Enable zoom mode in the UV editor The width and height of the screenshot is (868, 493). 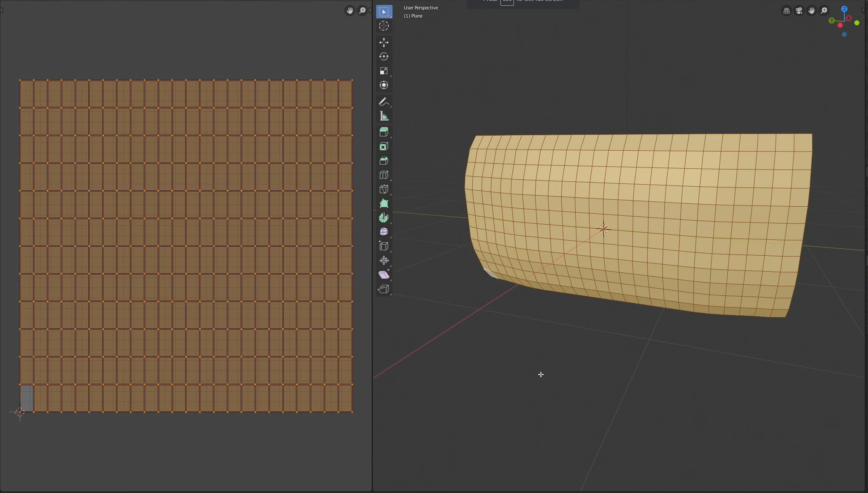click(x=362, y=11)
